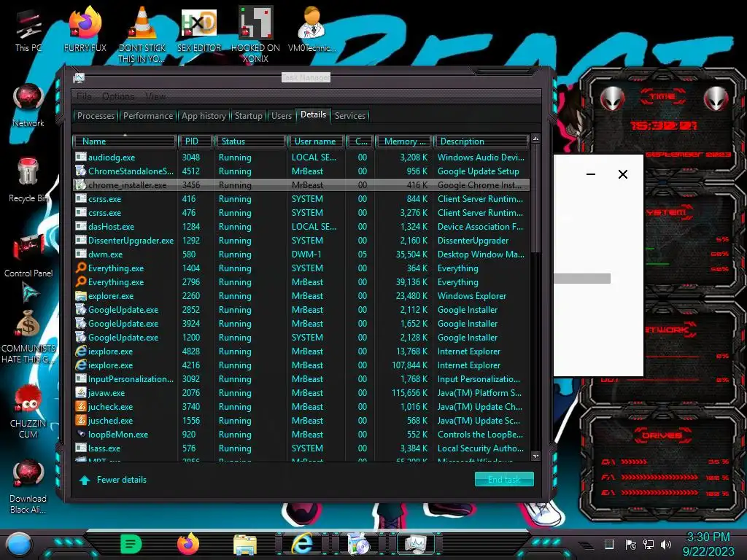The image size is (747, 560).
Task: Click the process list scroll up arrow
Action: (535, 139)
